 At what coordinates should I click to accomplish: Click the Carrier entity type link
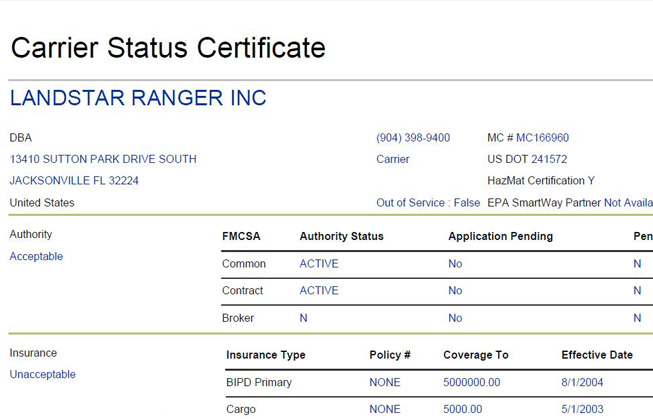(393, 159)
